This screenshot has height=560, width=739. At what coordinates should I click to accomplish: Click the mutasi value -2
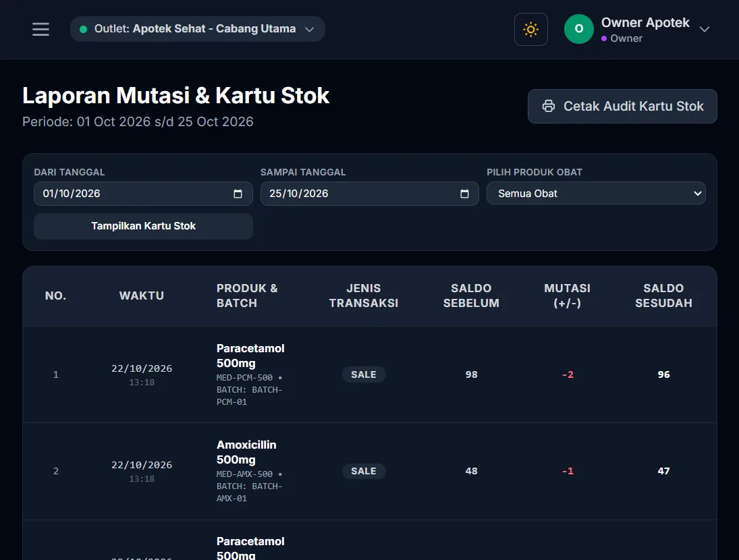568,374
